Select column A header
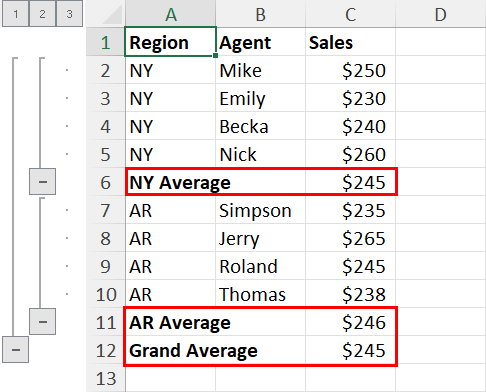Viewport: 486px width, 392px height. coord(170,14)
